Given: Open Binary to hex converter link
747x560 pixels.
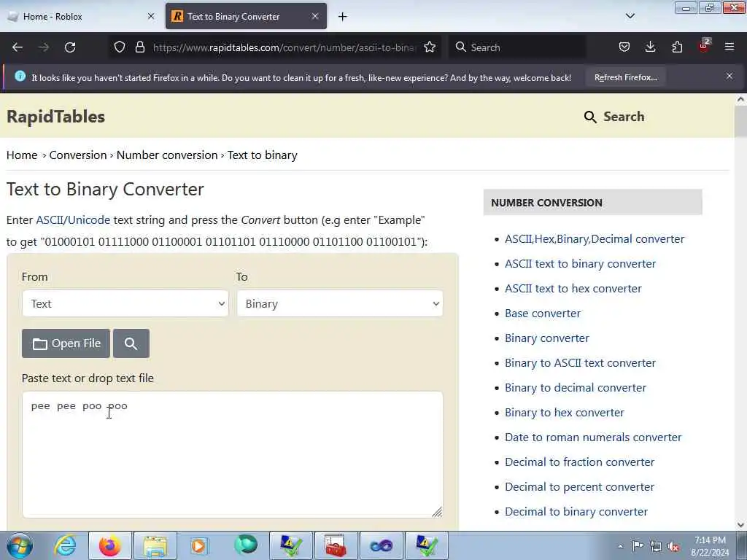Looking at the screenshot, I should (x=565, y=413).
